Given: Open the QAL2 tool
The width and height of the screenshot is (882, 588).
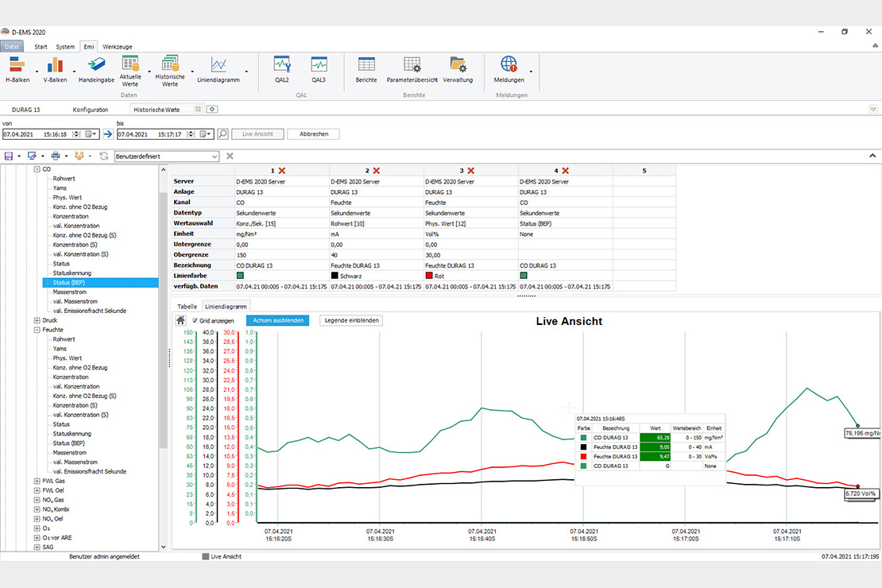Looking at the screenshot, I should [281, 69].
